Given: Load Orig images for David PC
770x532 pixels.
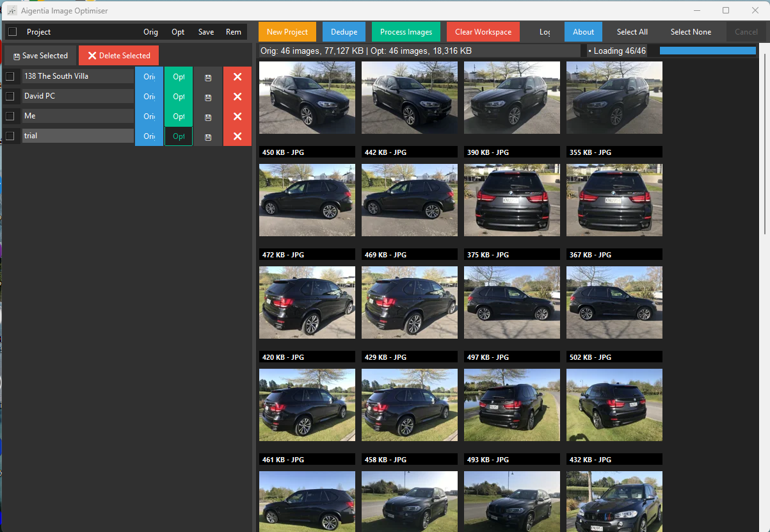Looking at the screenshot, I should click(149, 97).
